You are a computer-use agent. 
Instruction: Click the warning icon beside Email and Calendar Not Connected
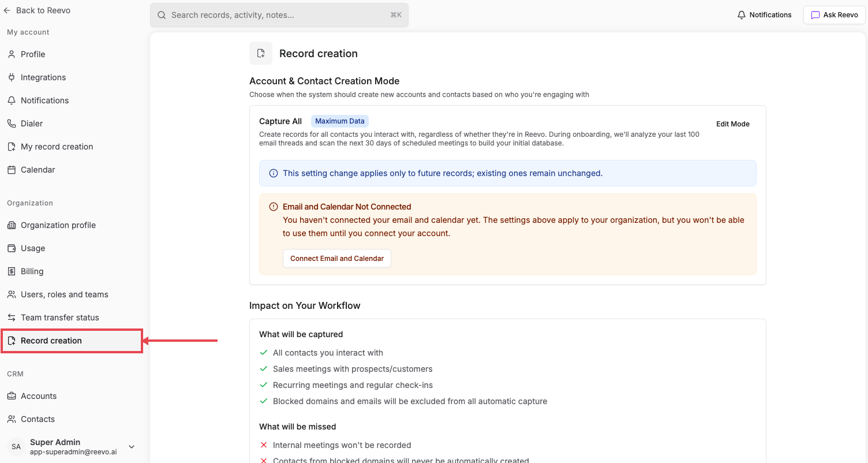[274, 207]
